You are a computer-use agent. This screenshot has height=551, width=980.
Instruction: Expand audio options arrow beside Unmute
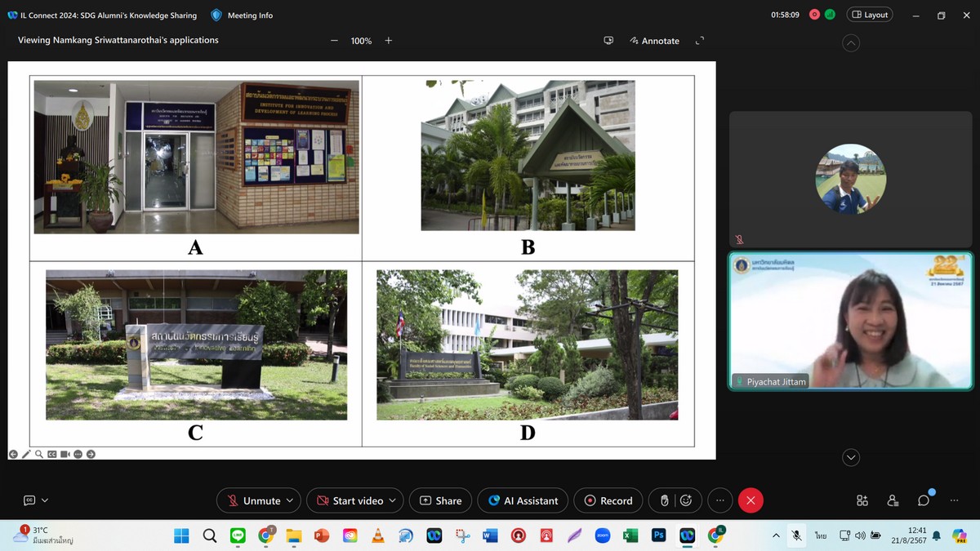[292, 500]
